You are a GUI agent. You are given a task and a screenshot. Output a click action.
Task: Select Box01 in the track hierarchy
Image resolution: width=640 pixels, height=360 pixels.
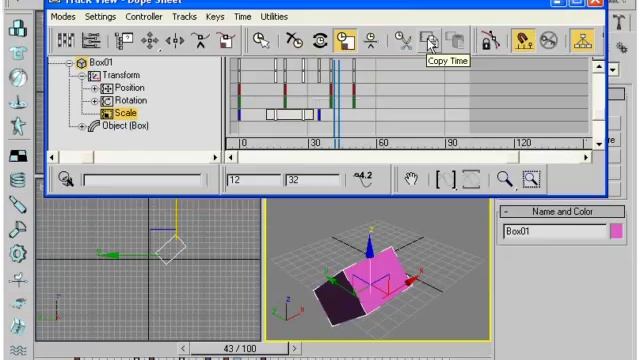point(100,62)
